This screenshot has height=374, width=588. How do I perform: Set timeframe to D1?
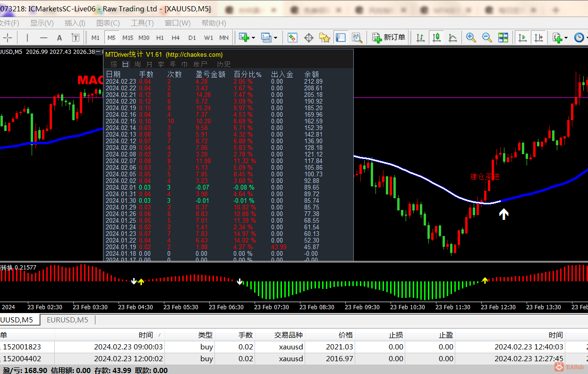pyautogui.click(x=192, y=38)
